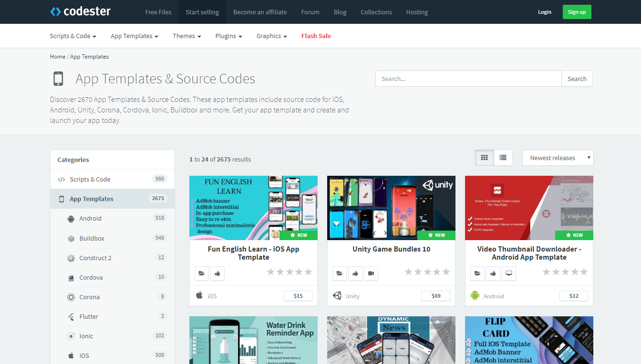Click thumbs-up icon on Fun English Learn
This screenshot has height=364, width=641.
(x=217, y=273)
